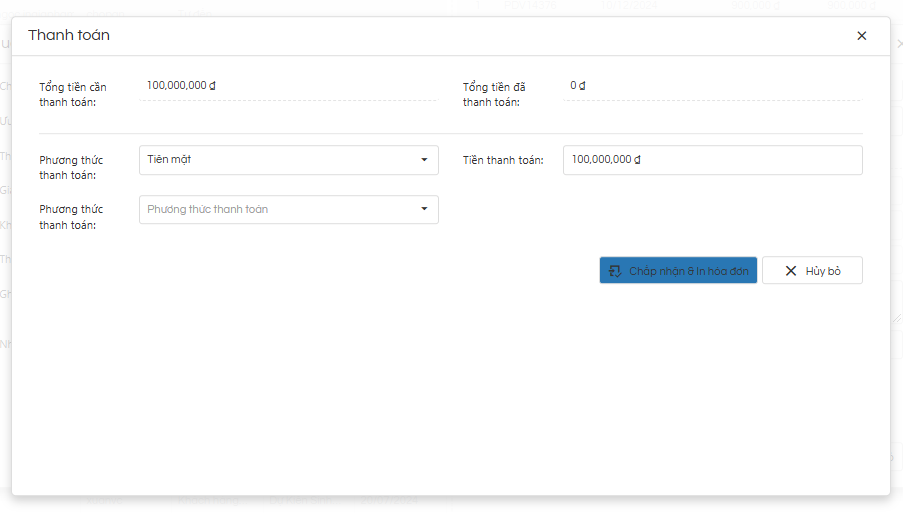Click the 100,000,000 đ total due value

pos(181,86)
